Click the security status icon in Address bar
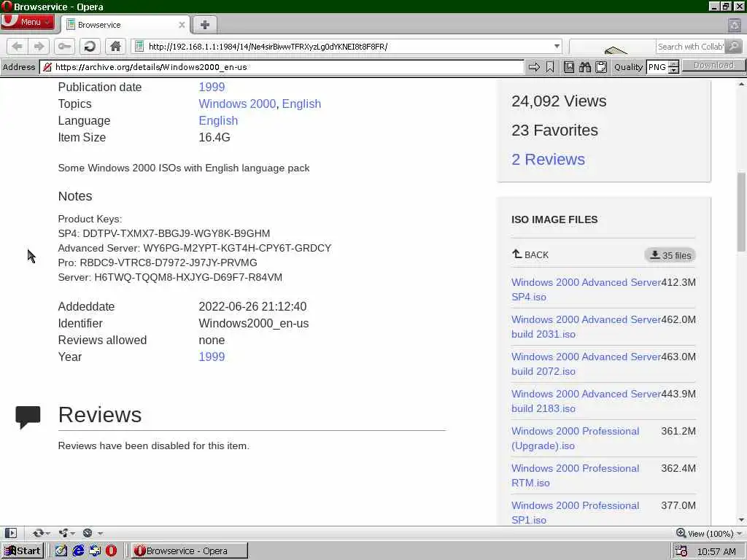The height and width of the screenshot is (560, 747). [47, 67]
